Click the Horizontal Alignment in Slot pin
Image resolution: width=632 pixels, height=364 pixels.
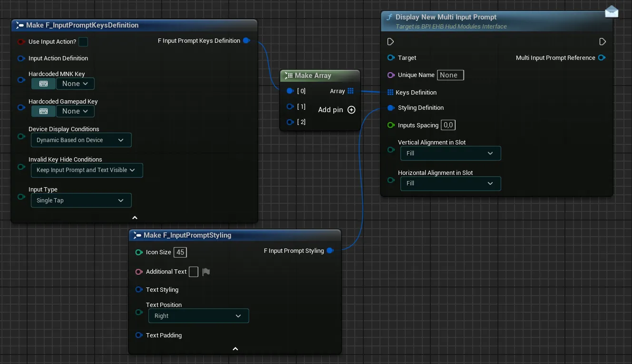[391, 180]
